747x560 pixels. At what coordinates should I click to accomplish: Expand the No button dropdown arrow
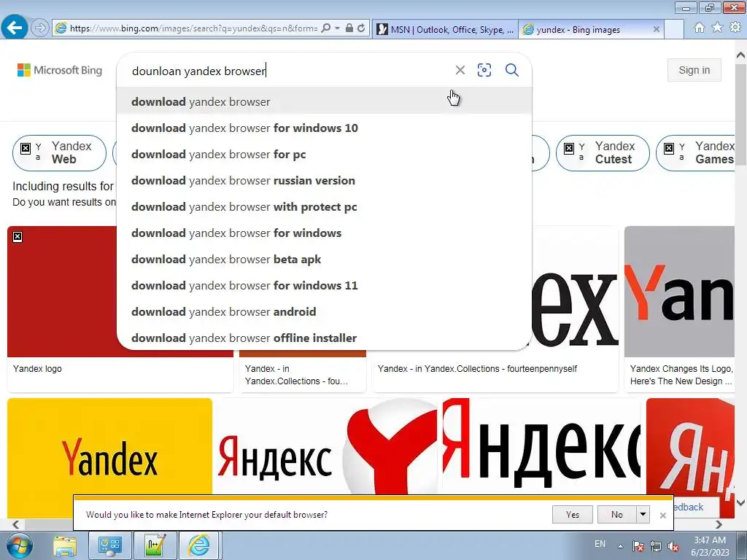click(643, 514)
